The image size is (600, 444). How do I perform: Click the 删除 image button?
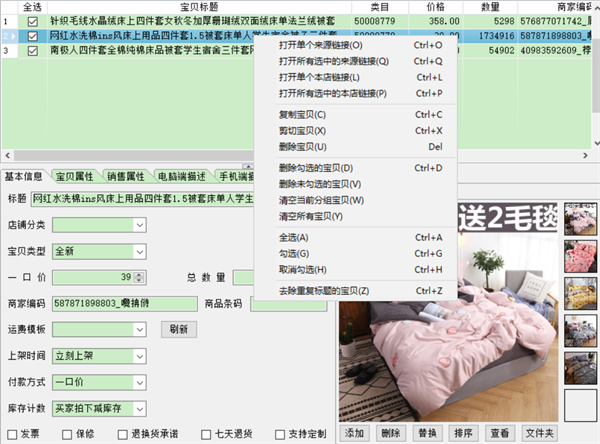coord(391,433)
